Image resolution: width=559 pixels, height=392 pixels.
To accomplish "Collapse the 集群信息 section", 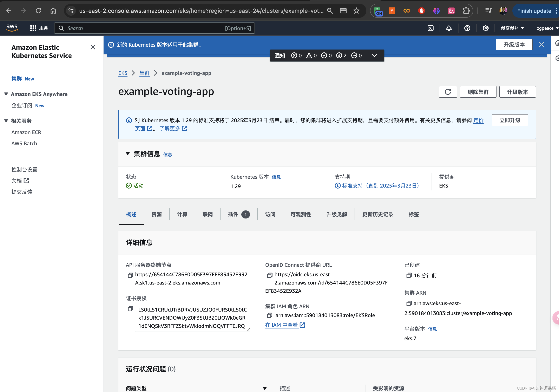I will point(127,154).
